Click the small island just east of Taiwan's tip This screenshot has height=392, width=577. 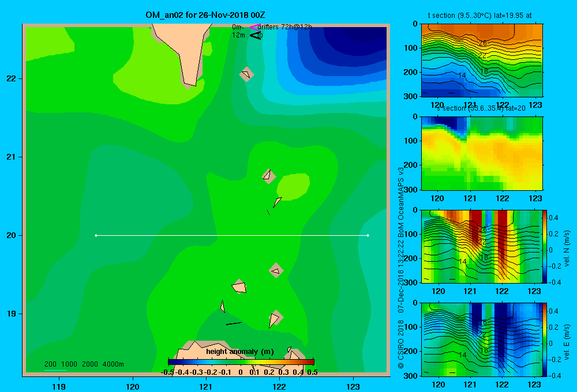coord(246,74)
